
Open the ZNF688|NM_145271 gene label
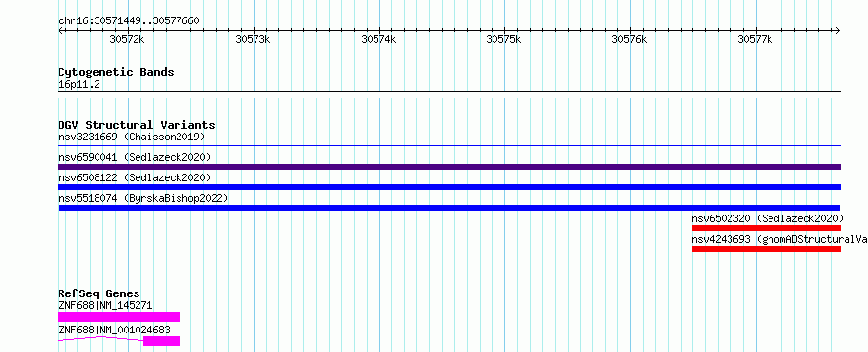[x=105, y=305]
